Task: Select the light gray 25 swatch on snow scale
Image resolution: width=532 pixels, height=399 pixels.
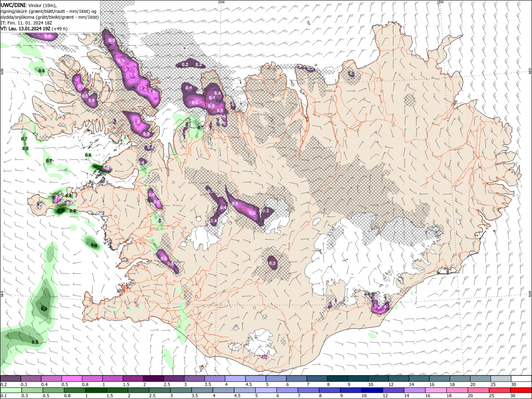Action: [x=501, y=379]
